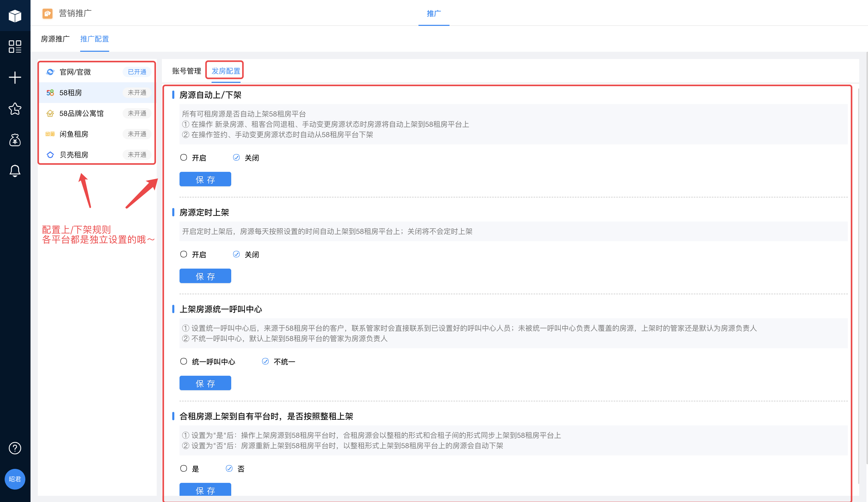Click the 昭君 user avatar
Viewport: 868px width, 502px height.
(x=15, y=479)
